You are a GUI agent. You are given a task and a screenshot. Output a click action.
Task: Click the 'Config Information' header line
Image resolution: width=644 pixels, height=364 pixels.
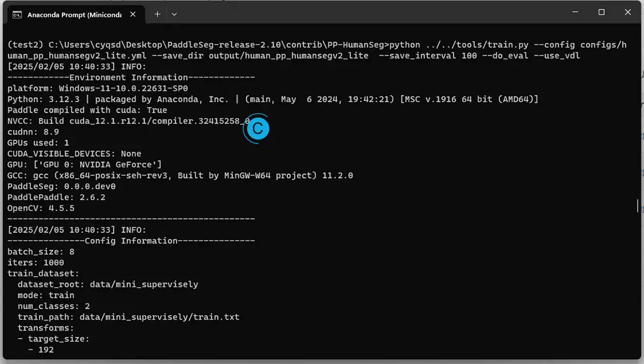point(131,241)
